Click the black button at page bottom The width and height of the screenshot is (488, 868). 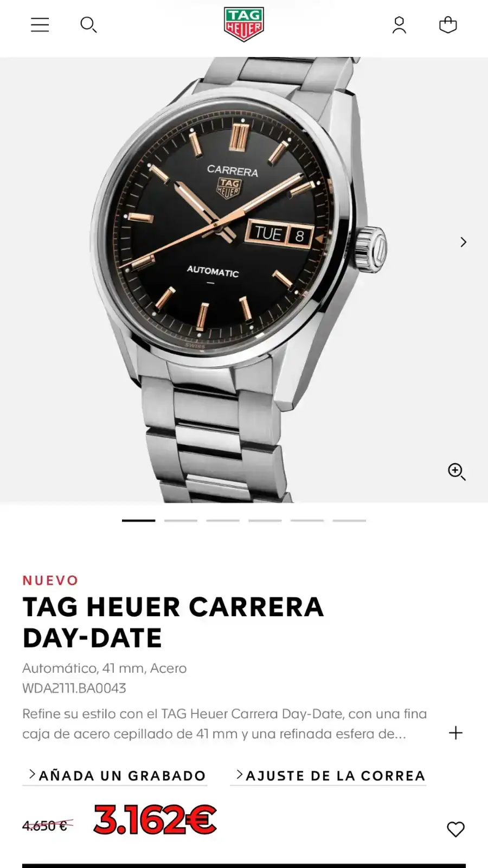(x=244, y=866)
